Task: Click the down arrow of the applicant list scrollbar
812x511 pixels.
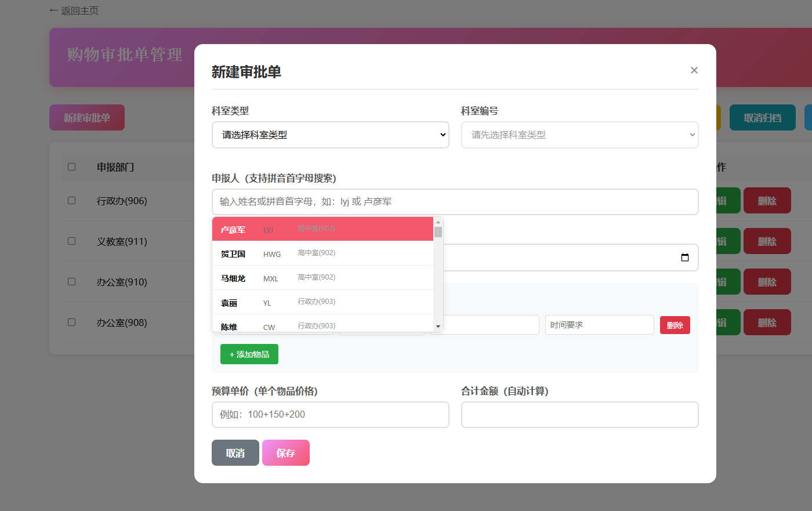Action: point(438,327)
